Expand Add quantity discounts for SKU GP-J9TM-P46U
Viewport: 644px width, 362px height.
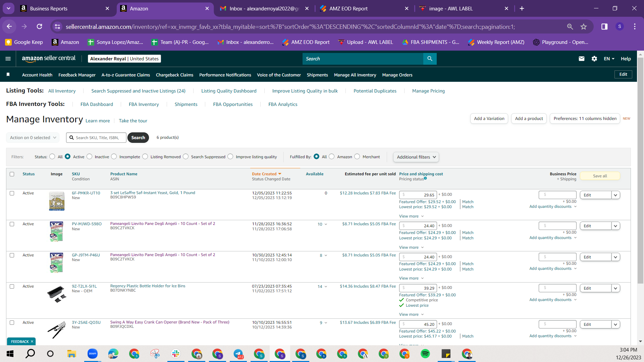(553, 268)
